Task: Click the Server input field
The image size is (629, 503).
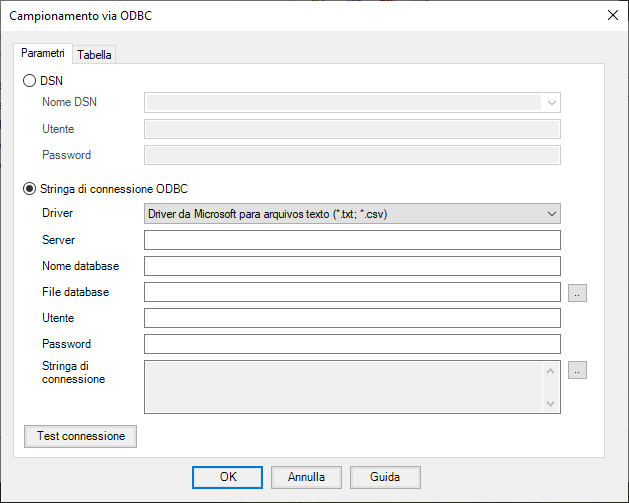Action: point(352,240)
